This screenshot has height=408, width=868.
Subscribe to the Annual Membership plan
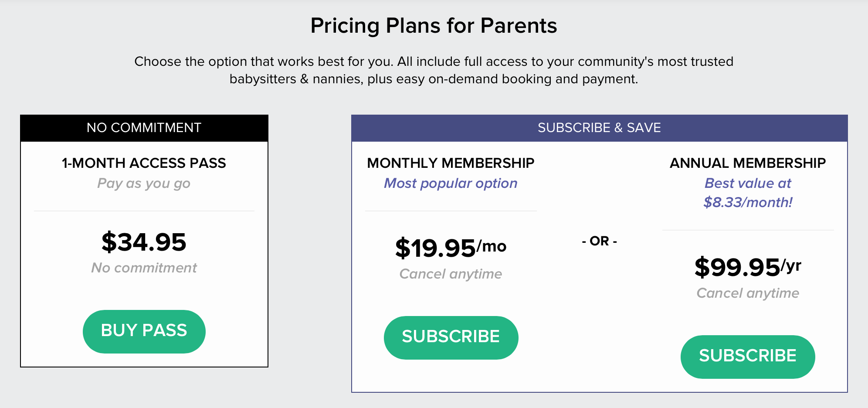pos(748,357)
